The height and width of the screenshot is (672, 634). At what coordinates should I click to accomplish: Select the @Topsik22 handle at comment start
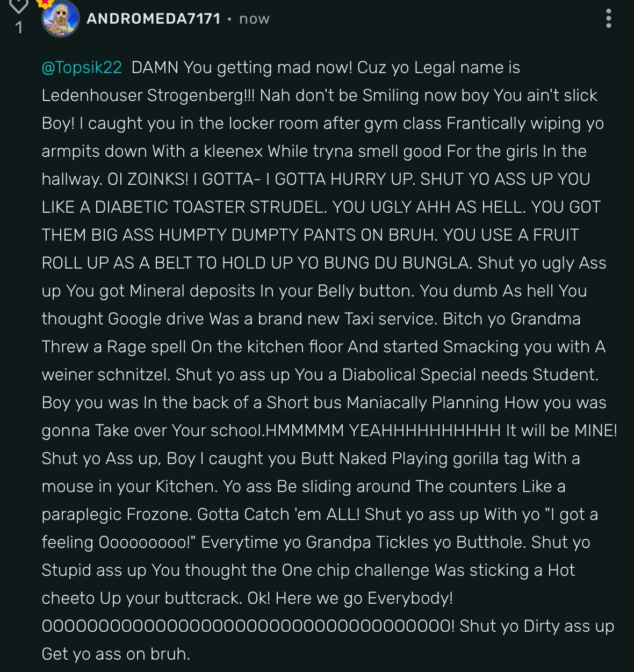click(81, 68)
